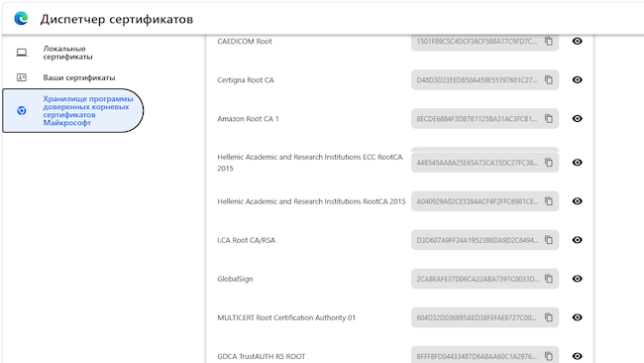Click the GlobalSign hash field
Screen dimensions: 644x363
point(484,279)
